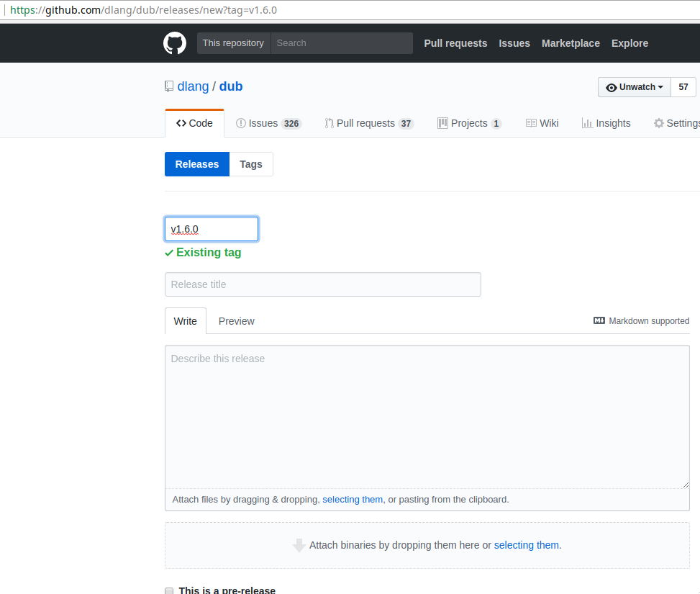Click the dub repository link
This screenshot has width=700, height=594.
[231, 86]
